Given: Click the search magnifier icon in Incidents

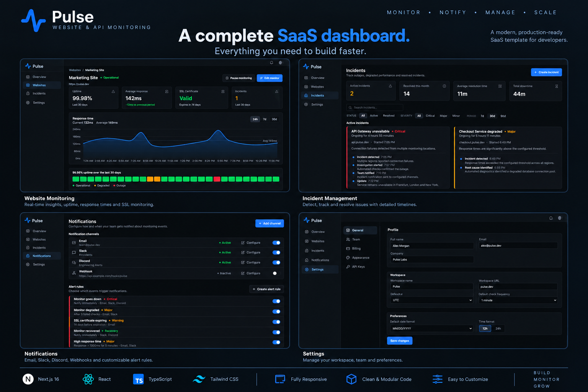Looking at the screenshot, I should coord(350,108).
